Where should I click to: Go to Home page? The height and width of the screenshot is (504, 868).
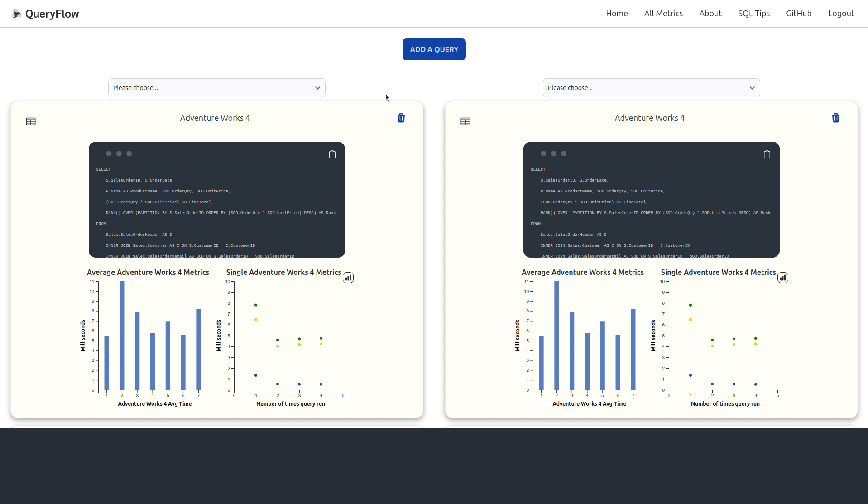[x=617, y=14]
